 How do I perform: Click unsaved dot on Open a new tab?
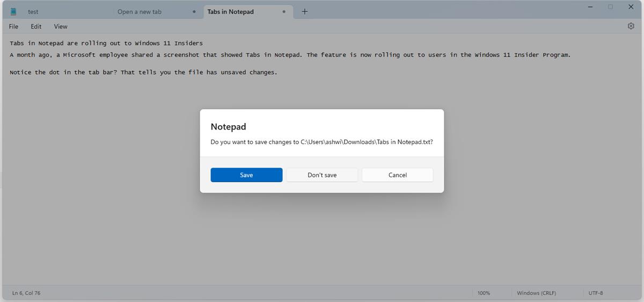click(x=194, y=11)
